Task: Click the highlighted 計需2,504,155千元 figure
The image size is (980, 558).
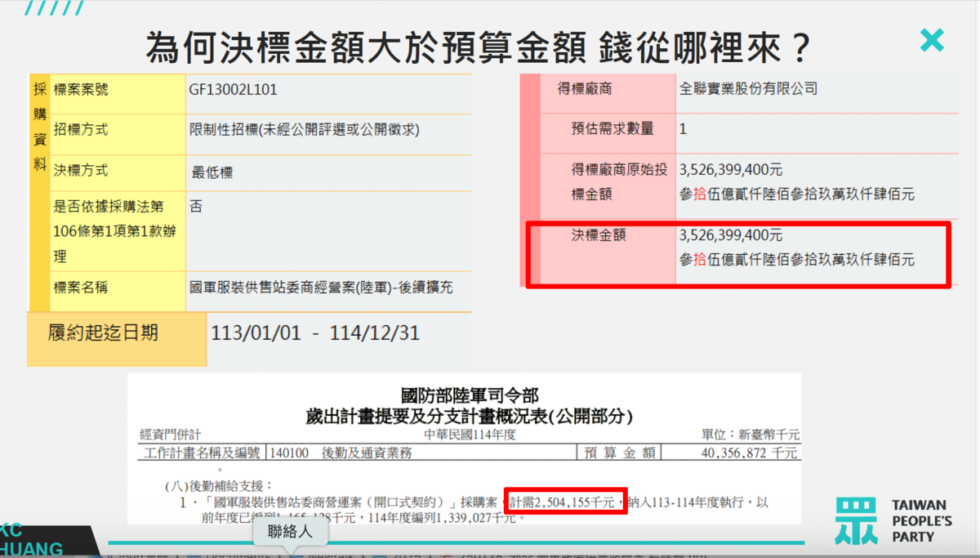Action: [563, 502]
